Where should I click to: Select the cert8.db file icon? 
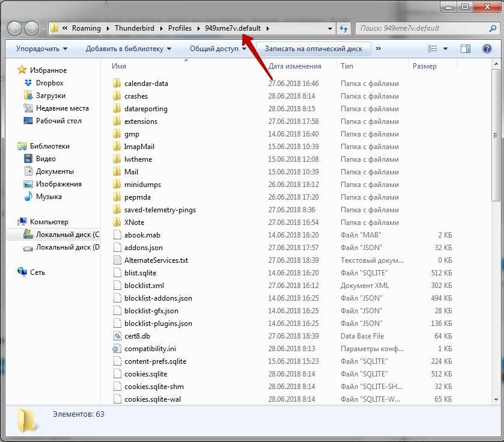pyautogui.click(x=117, y=336)
